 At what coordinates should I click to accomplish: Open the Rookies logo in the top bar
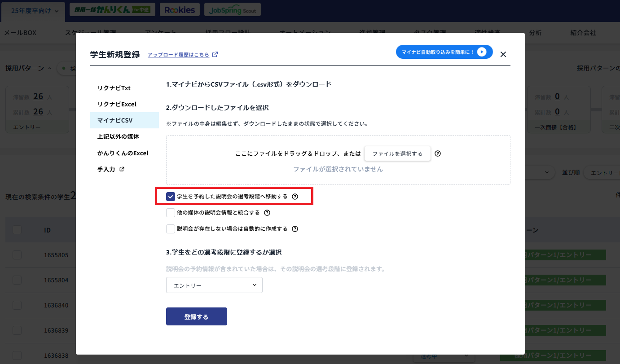click(x=179, y=9)
